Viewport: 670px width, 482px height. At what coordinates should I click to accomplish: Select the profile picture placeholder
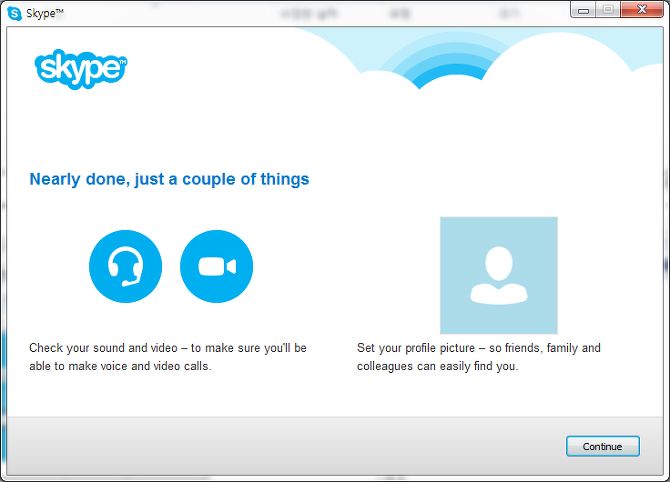tap(499, 275)
